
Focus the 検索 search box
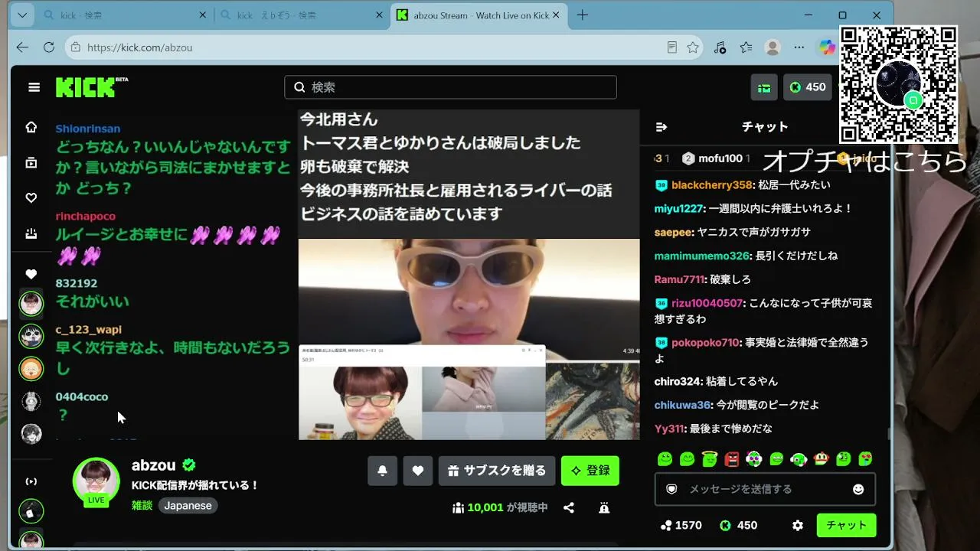click(450, 87)
